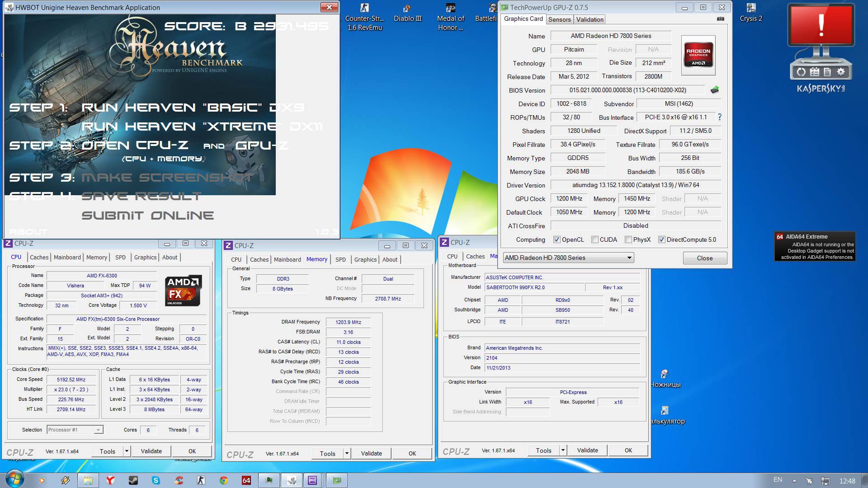The image size is (868, 488).
Task: Open About tab in middle CPU-Z window
Action: click(390, 259)
